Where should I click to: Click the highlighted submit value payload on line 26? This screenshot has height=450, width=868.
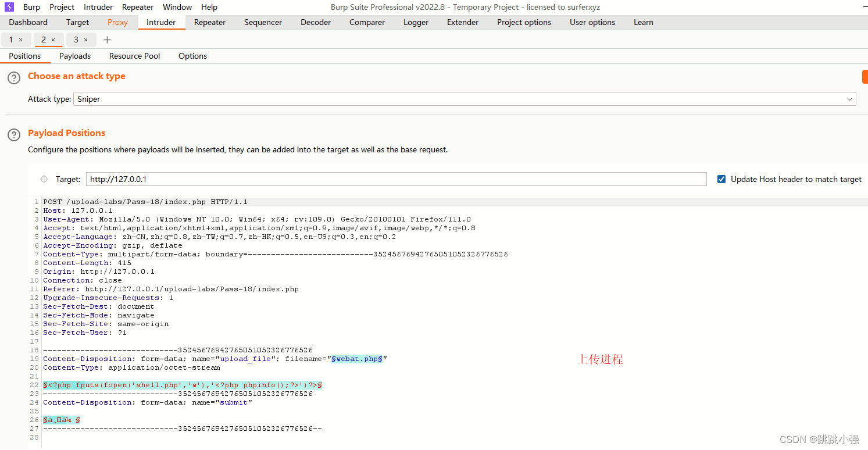[62, 420]
